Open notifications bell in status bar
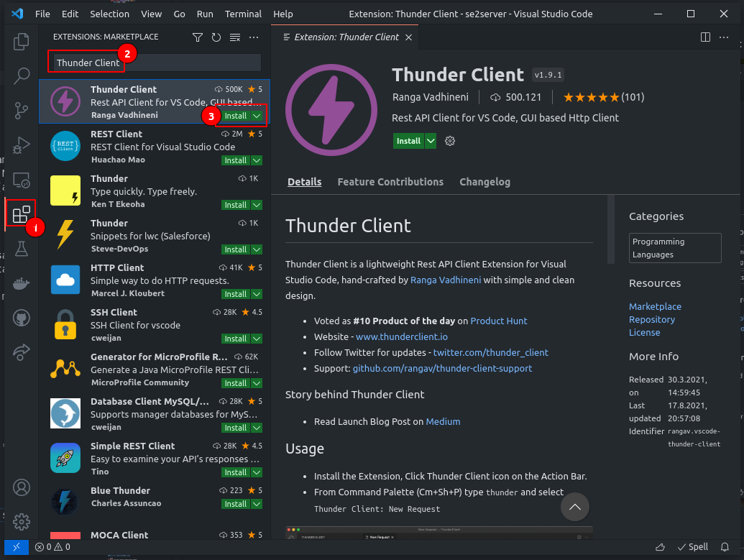The width and height of the screenshot is (744, 560). [x=725, y=547]
